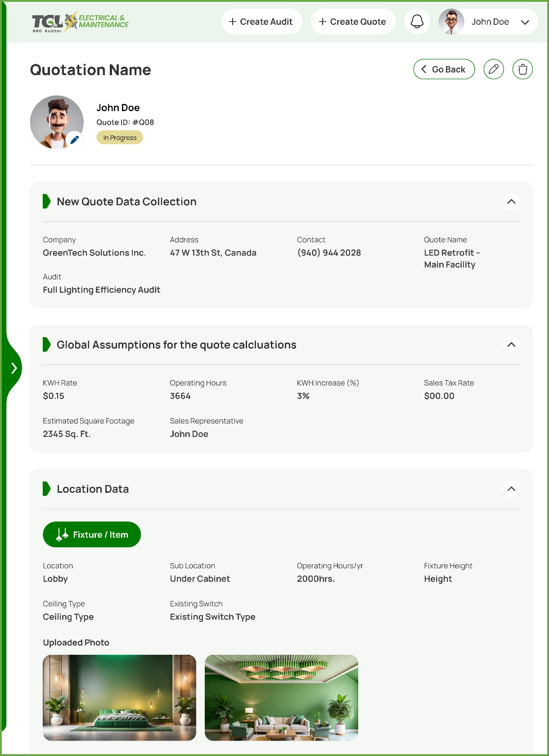Click John Doe's header avatar picture
The width and height of the screenshot is (549, 756).
(x=451, y=22)
